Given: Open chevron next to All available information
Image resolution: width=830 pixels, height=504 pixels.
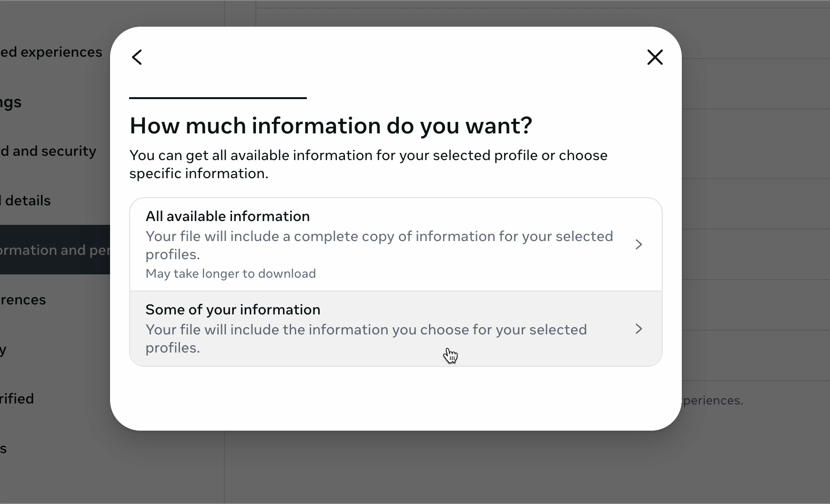Looking at the screenshot, I should [639, 244].
